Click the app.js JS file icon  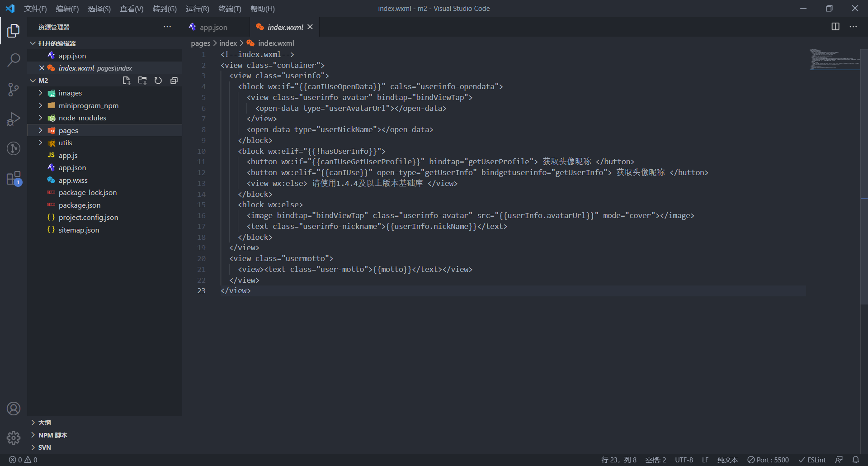coord(51,155)
